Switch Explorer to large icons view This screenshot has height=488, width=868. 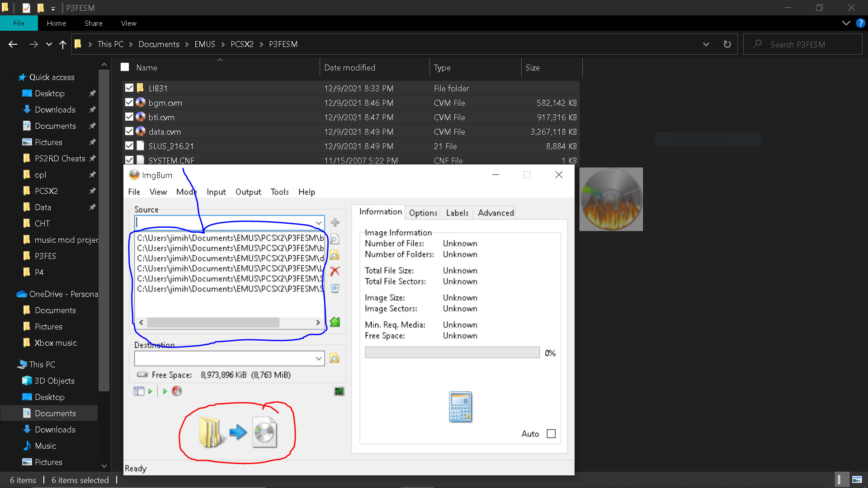(857, 480)
